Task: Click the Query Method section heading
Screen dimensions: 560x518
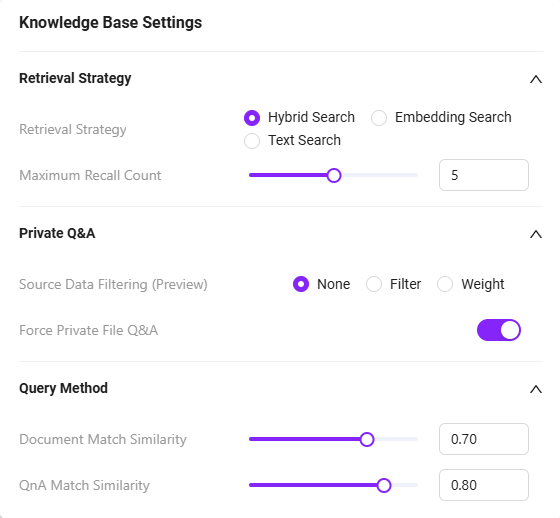Action: pos(64,388)
